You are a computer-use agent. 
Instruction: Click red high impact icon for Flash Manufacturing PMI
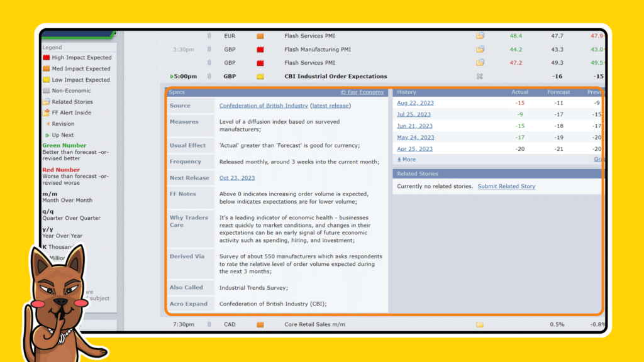tap(260, 49)
